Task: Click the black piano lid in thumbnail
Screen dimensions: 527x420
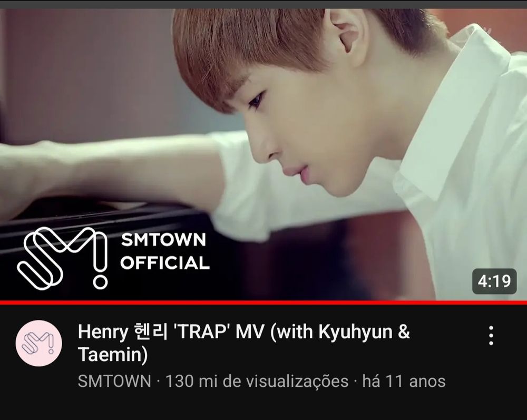Action: point(101,218)
